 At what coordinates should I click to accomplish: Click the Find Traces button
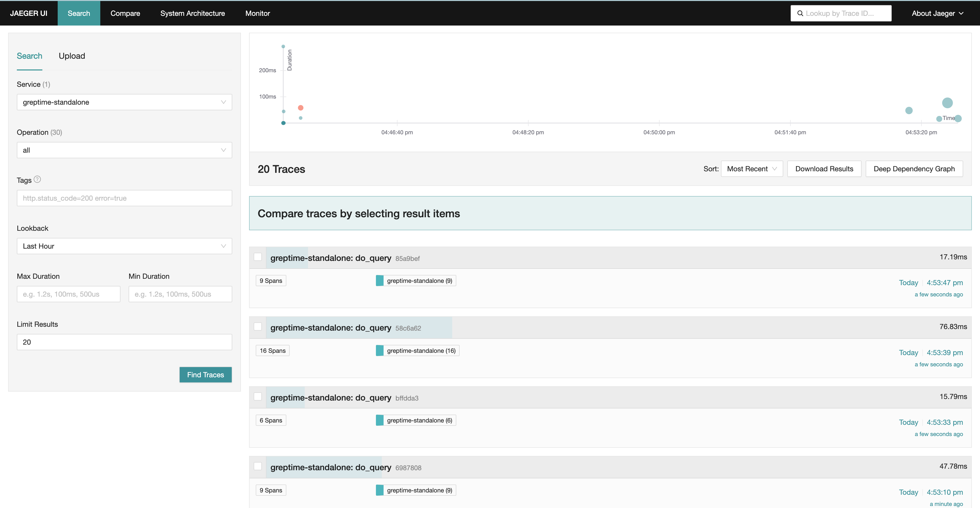[x=205, y=375]
